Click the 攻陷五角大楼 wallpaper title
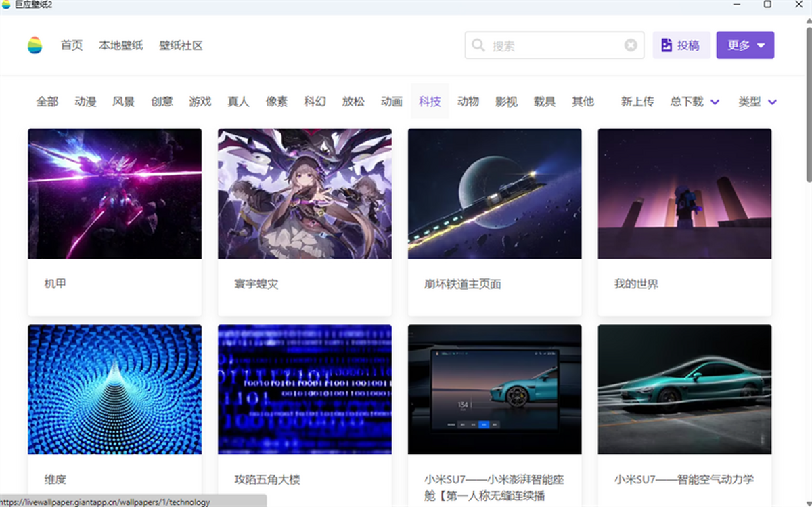The image size is (812, 507). point(267,479)
